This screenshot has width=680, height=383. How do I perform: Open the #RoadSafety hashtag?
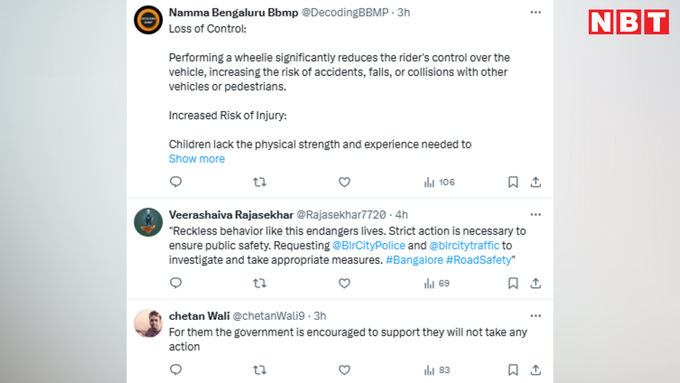(x=479, y=260)
